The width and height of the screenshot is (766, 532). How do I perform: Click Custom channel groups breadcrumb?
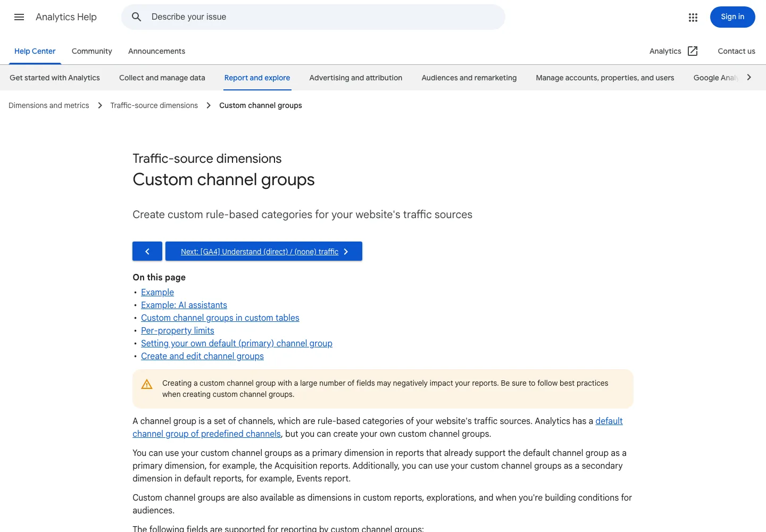point(261,105)
